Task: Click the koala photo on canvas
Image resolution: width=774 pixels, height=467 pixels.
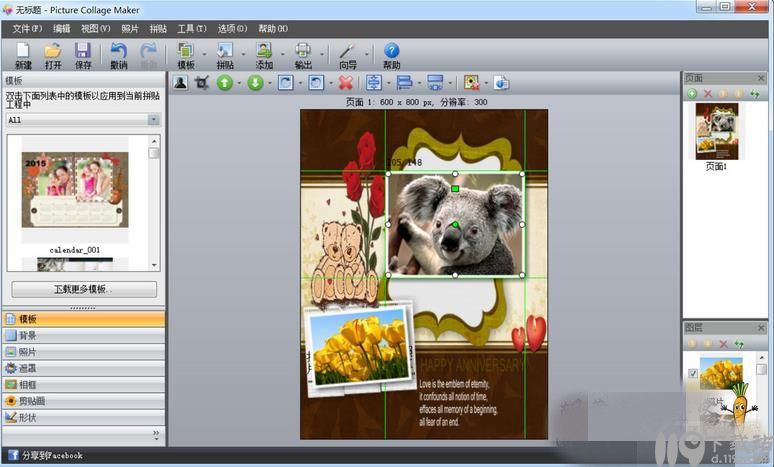Action: tap(455, 224)
